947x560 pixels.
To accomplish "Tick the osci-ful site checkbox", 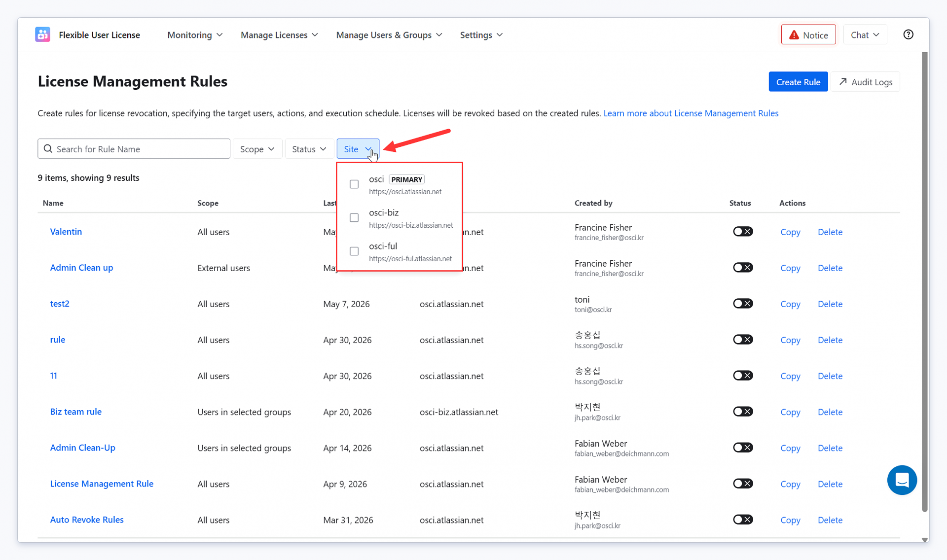I will click(x=354, y=251).
